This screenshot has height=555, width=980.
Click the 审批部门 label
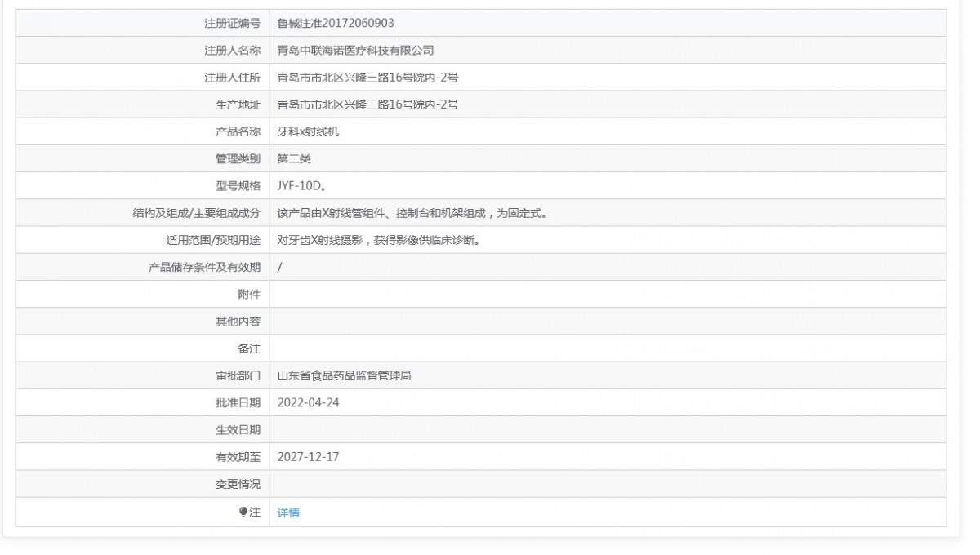pyautogui.click(x=238, y=375)
